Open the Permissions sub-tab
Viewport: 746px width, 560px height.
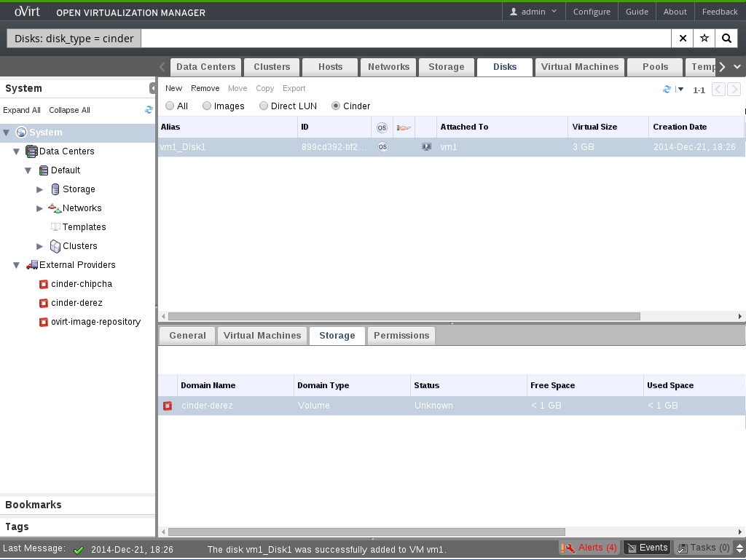401,336
